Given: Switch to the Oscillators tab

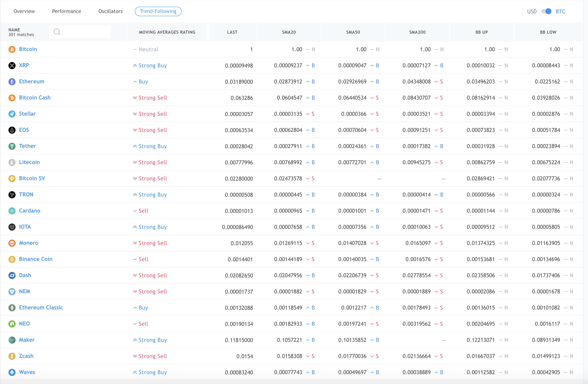Looking at the screenshot, I should coord(110,11).
